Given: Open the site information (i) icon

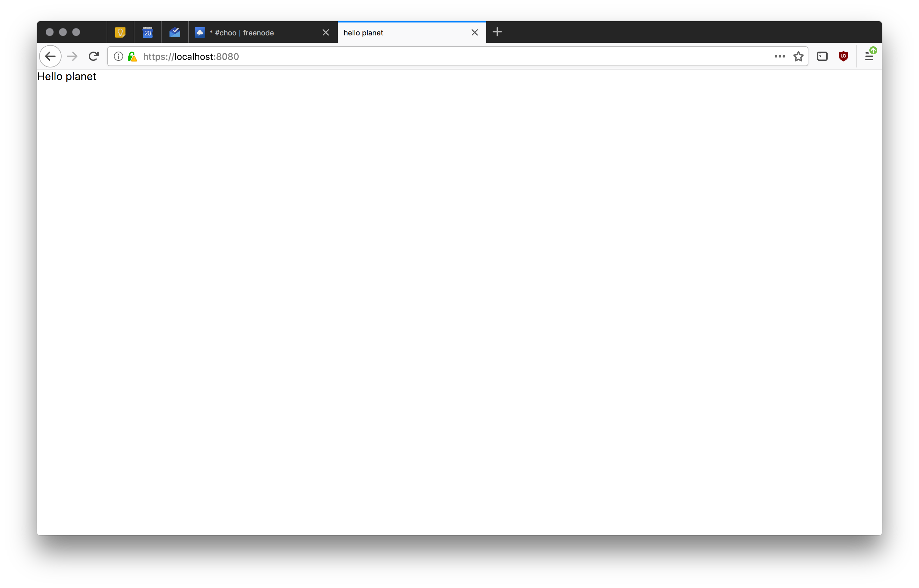Looking at the screenshot, I should coord(119,57).
